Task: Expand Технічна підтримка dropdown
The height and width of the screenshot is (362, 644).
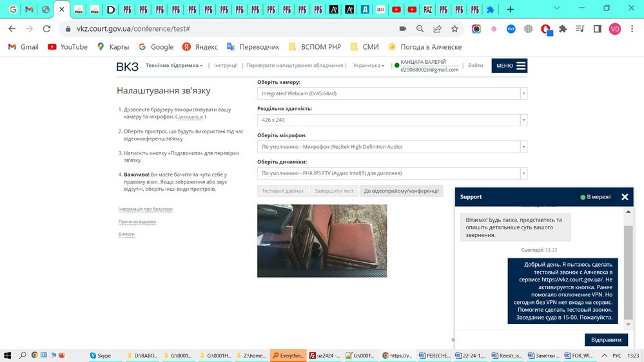Action: (x=174, y=65)
